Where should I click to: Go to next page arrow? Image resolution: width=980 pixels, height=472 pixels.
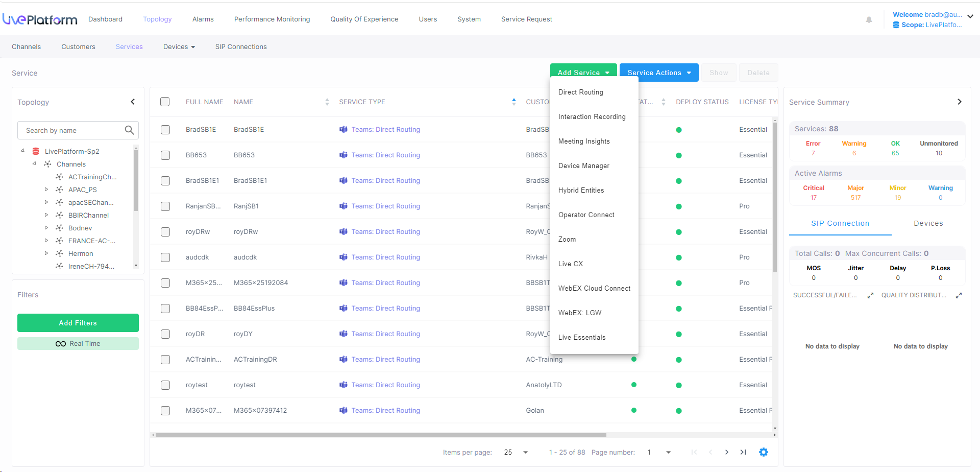[x=727, y=452]
